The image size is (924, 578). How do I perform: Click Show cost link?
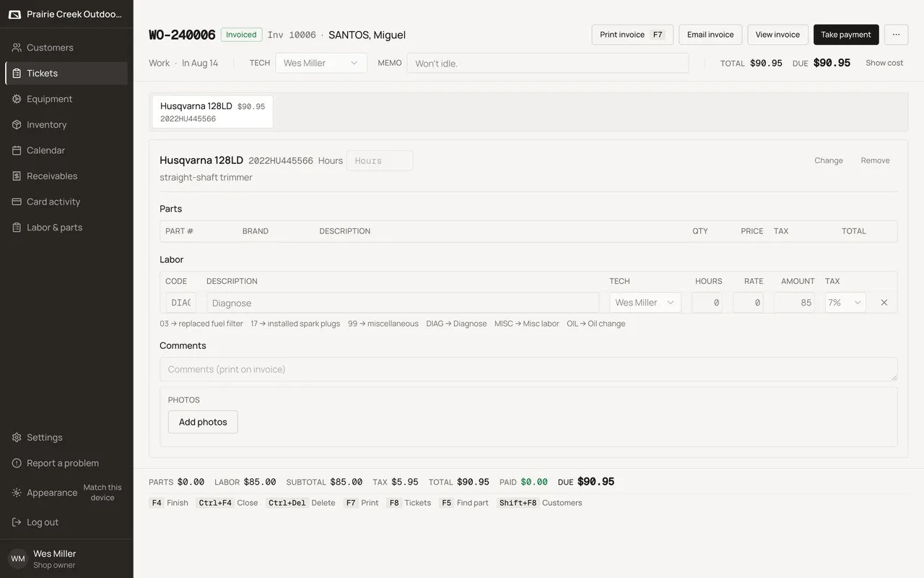[x=884, y=63]
